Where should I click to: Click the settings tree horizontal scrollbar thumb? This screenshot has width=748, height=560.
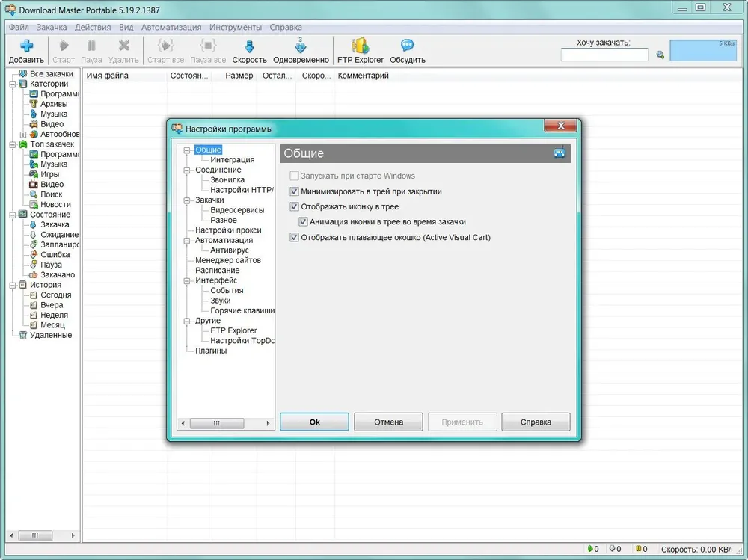point(217,424)
